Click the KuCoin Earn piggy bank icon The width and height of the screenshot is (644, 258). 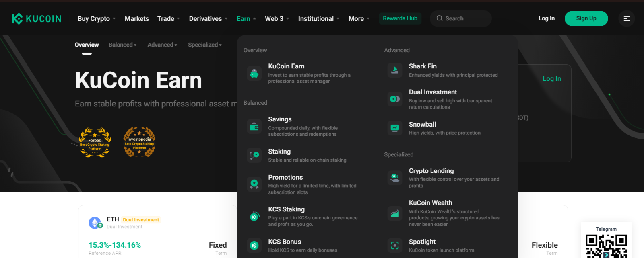click(x=254, y=74)
